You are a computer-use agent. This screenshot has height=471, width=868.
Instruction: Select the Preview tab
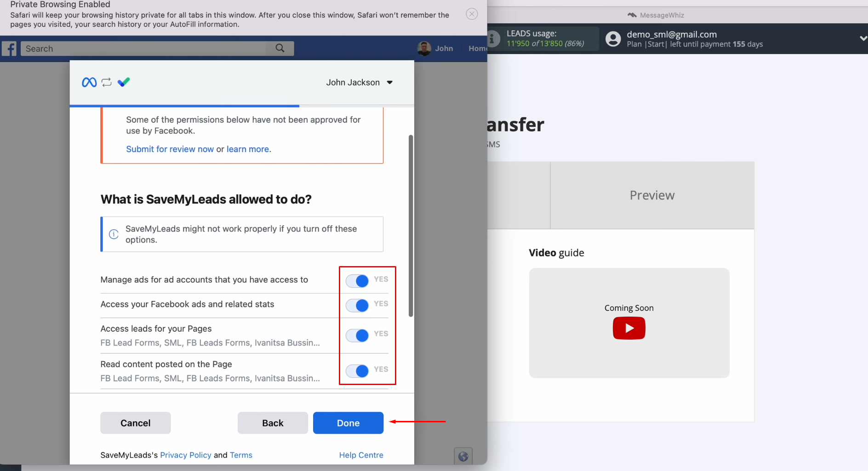tap(652, 195)
